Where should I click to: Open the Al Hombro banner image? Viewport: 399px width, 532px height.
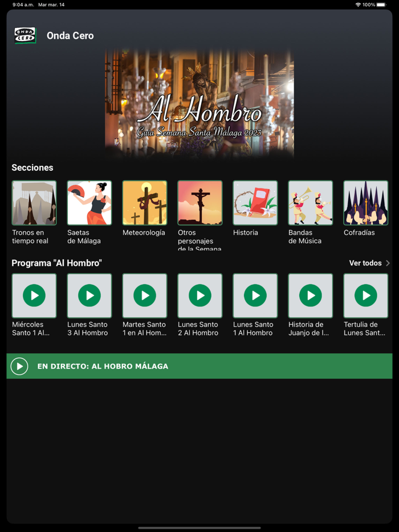click(199, 104)
